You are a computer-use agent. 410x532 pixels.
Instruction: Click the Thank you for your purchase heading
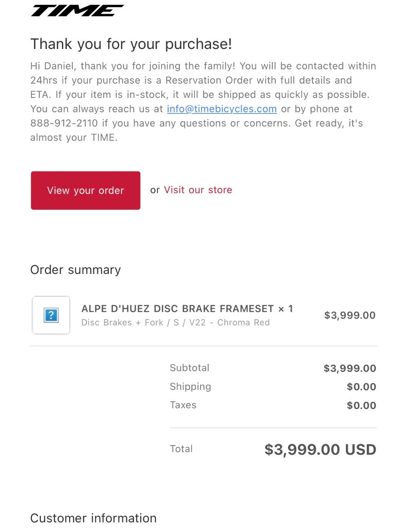[131, 44]
